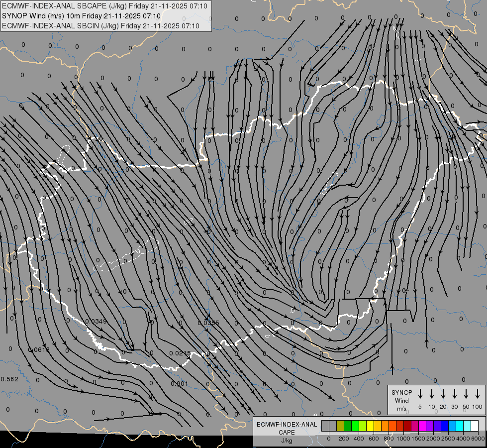This screenshot has height=448, width=487.
Task: Click the map value 0.0355
Action: tap(208, 323)
